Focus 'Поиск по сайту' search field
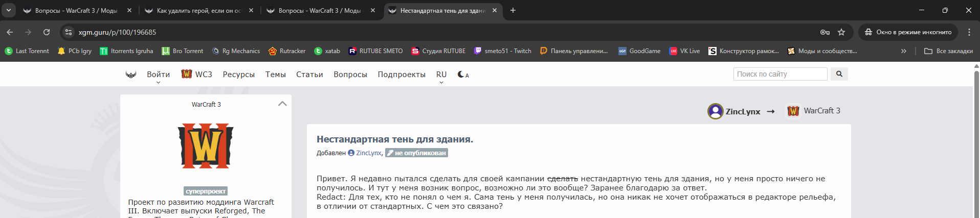 coord(780,74)
